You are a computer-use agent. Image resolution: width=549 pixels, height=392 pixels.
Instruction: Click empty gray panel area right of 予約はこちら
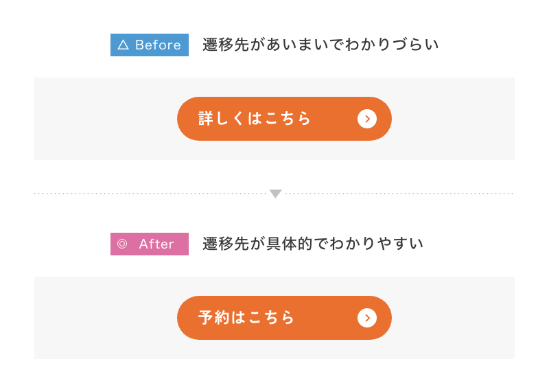point(453,318)
